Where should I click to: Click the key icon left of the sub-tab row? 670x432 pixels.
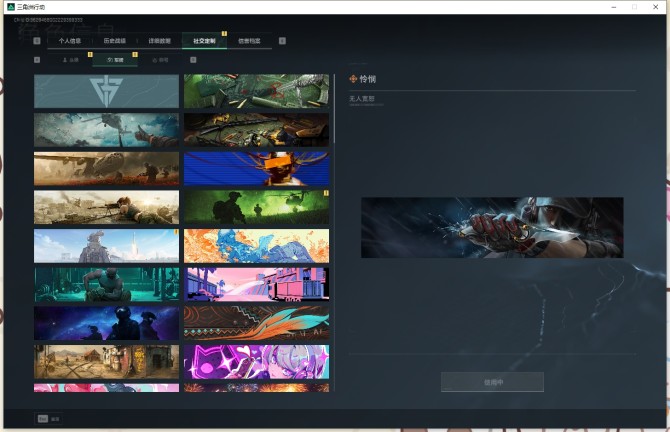(x=37, y=60)
